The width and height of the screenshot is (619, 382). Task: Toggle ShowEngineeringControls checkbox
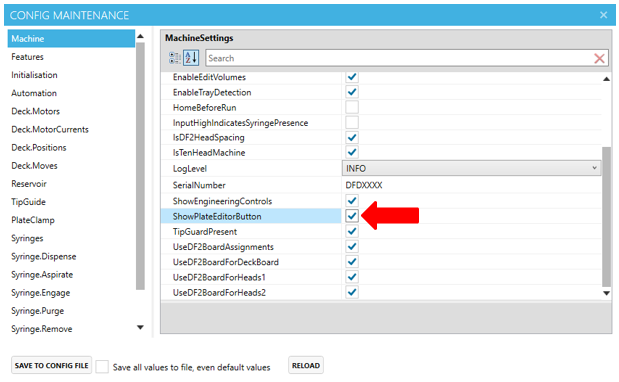tap(352, 201)
